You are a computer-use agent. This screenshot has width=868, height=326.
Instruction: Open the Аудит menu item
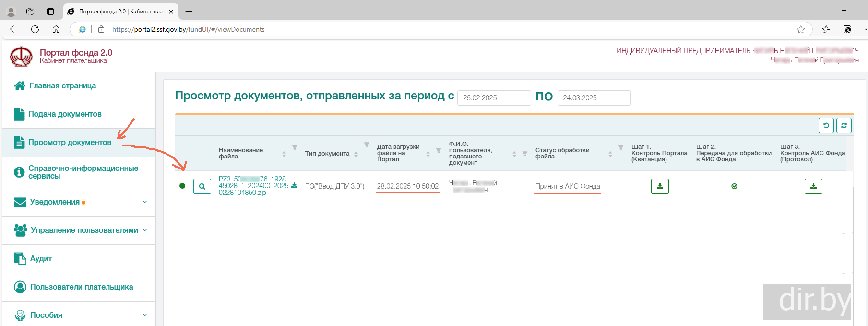click(41, 259)
